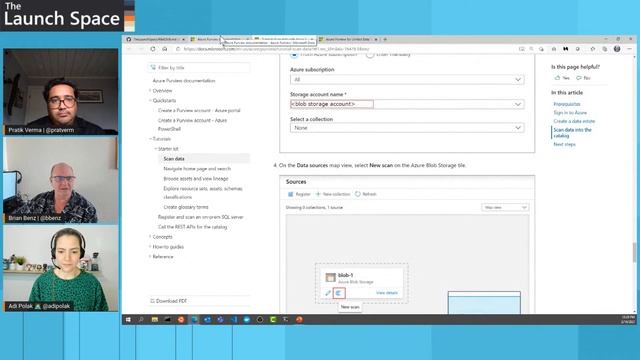Switch to the second Azure Purview tab

click(220, 39)
